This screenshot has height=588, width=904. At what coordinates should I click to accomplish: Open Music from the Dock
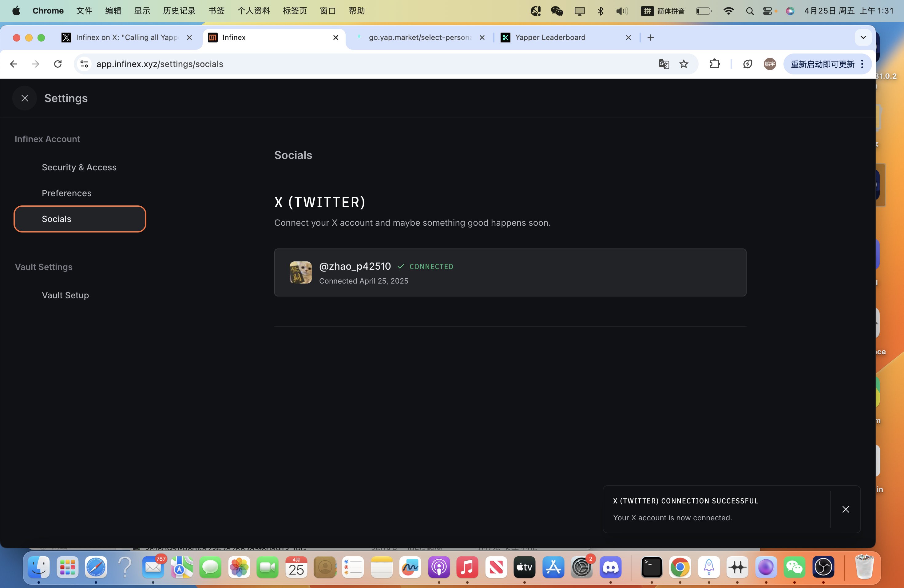[467, 567]
